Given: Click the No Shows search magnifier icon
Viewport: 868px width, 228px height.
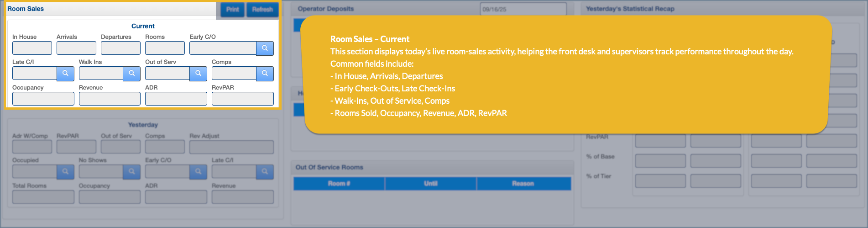Looking at the screenshot, I should (131, 171).
